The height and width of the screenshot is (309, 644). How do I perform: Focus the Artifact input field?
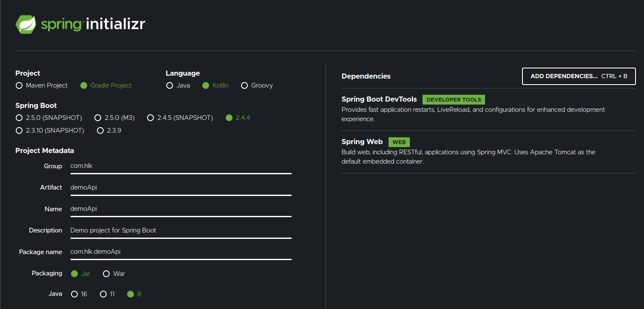pyautogui.click(x=181, y=187)
